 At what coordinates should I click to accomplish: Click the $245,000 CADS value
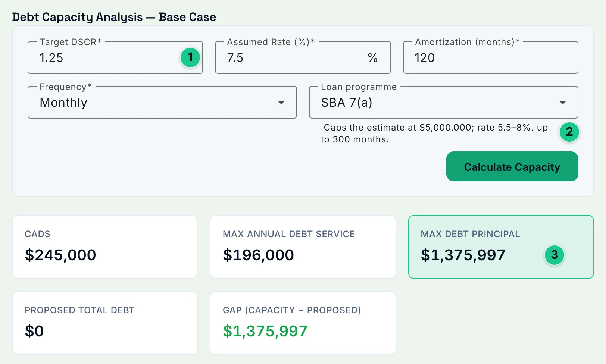pyautogui.click(x=60, y=255)
